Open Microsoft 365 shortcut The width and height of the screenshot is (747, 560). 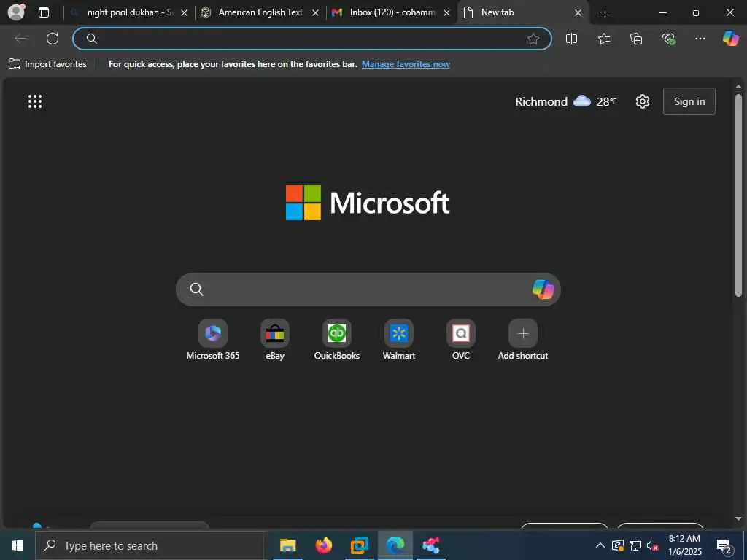coord(213,340)
